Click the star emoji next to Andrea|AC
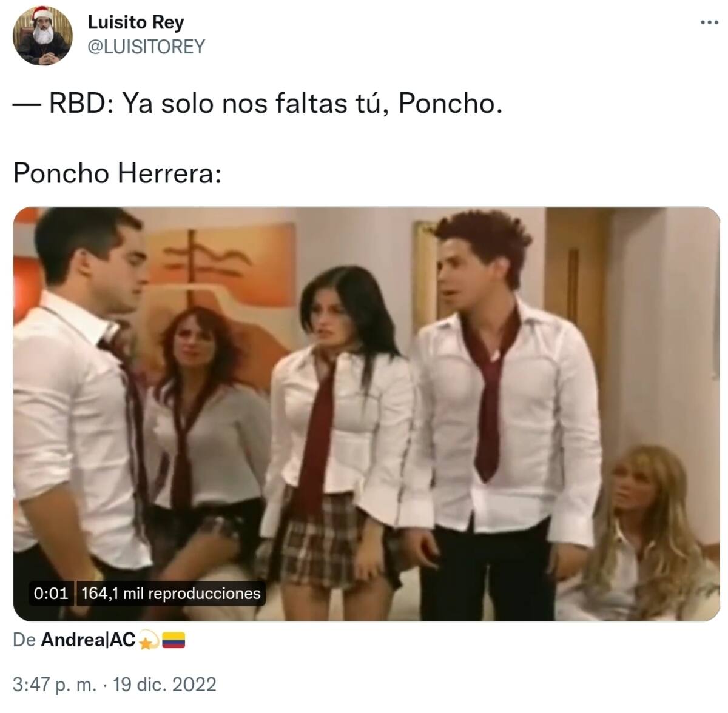The height and width of the screenshot is (713, 728). click(148, 640)
